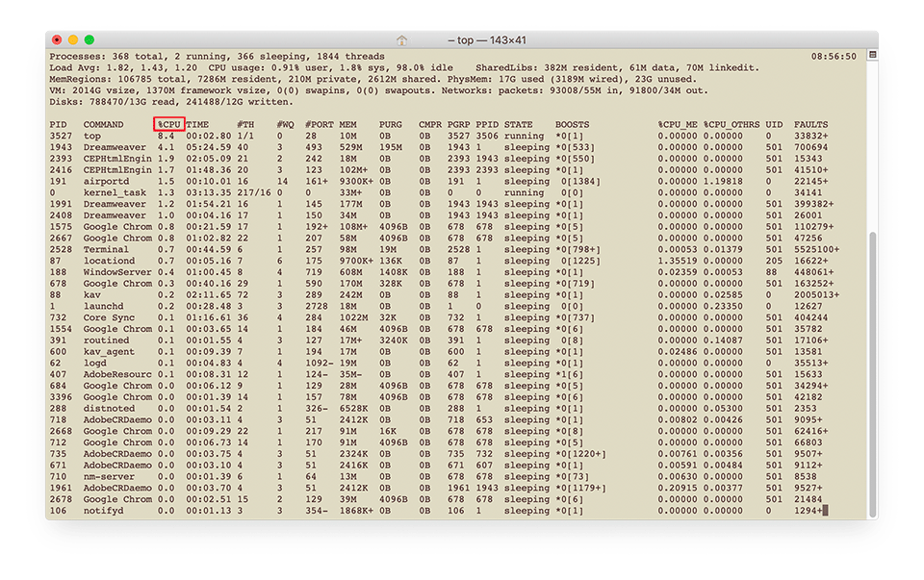924x580 pixels.
Task: Close the Terminal window with red button
Action: [x=57, y=40]
